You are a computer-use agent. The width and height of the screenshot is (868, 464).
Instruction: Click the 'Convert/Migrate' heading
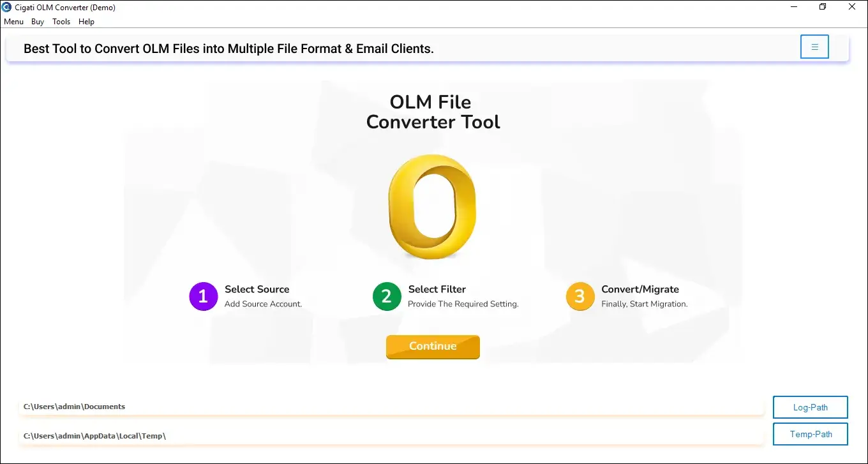[x=640, y=289]
